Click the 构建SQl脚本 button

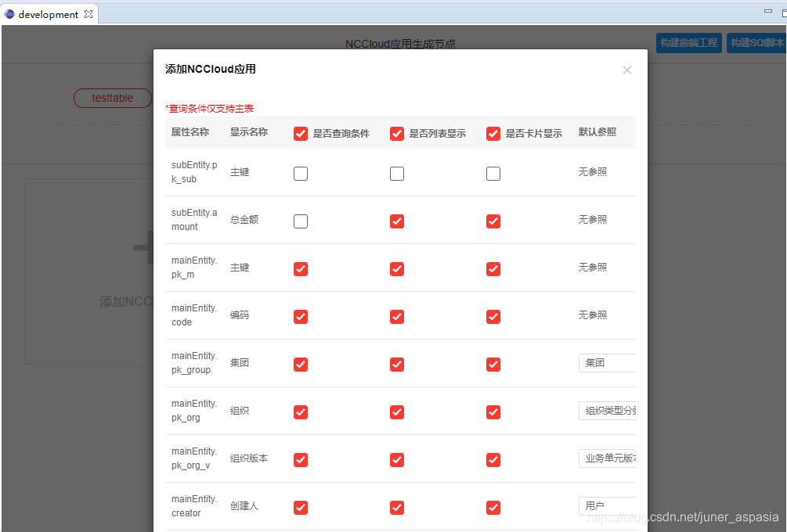(x=757, y=43)
